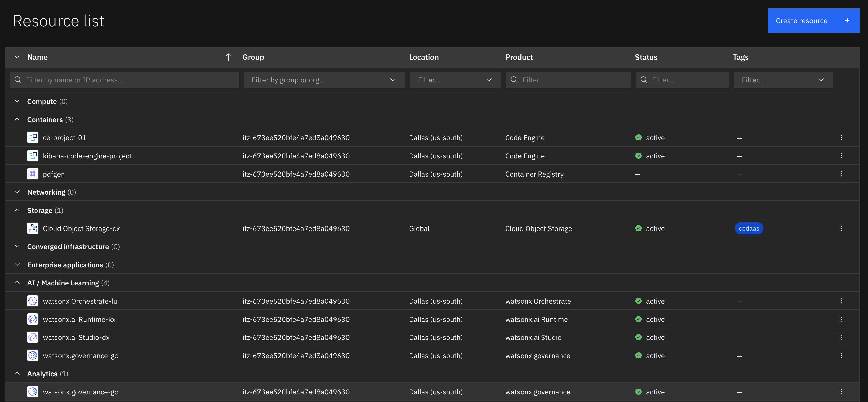The height and width of the screenshot is (402, 868).
Task: Click the Product filter input field
Action: [568, 80]
